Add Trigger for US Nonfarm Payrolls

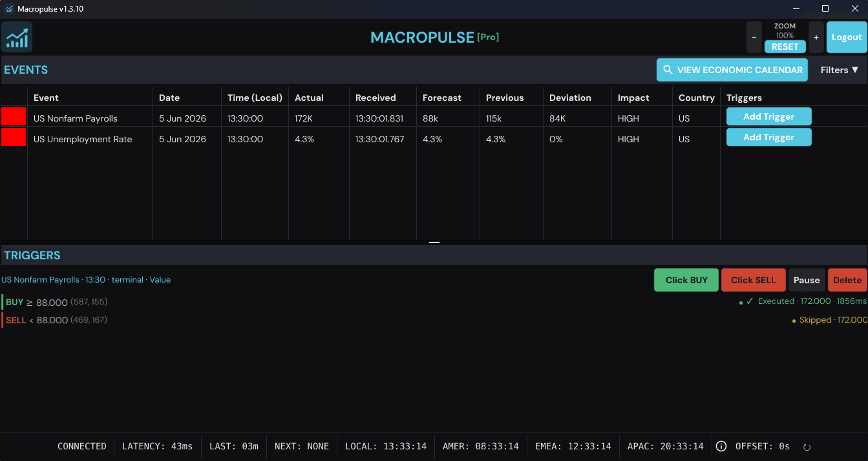[768, 116]
